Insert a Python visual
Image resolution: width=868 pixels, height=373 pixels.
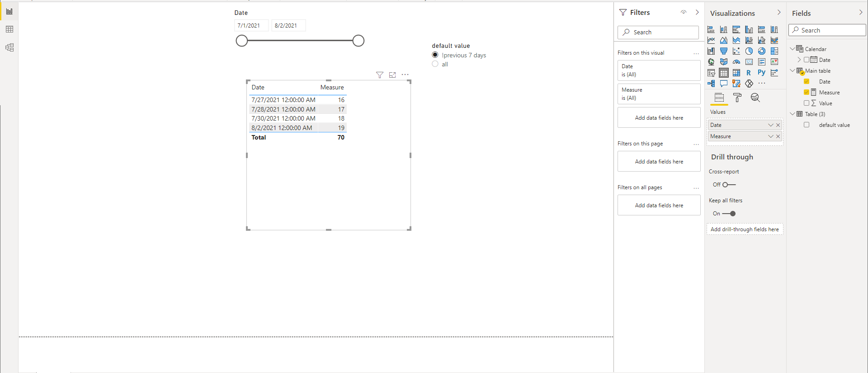(x=762, y=73)
